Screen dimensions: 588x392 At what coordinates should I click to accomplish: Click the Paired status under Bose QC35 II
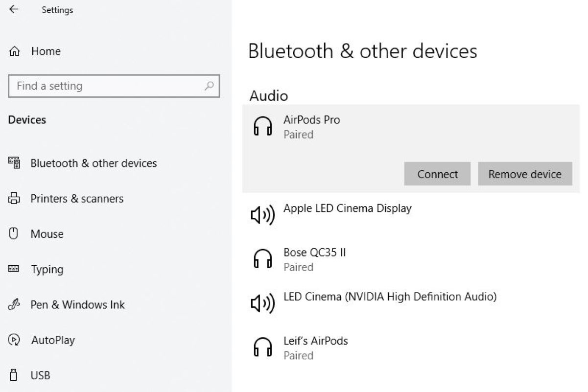tap(298, 267)
